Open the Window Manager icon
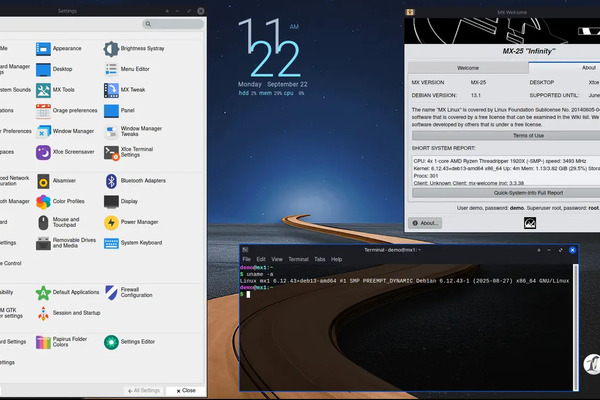 [x=43, y=132]
